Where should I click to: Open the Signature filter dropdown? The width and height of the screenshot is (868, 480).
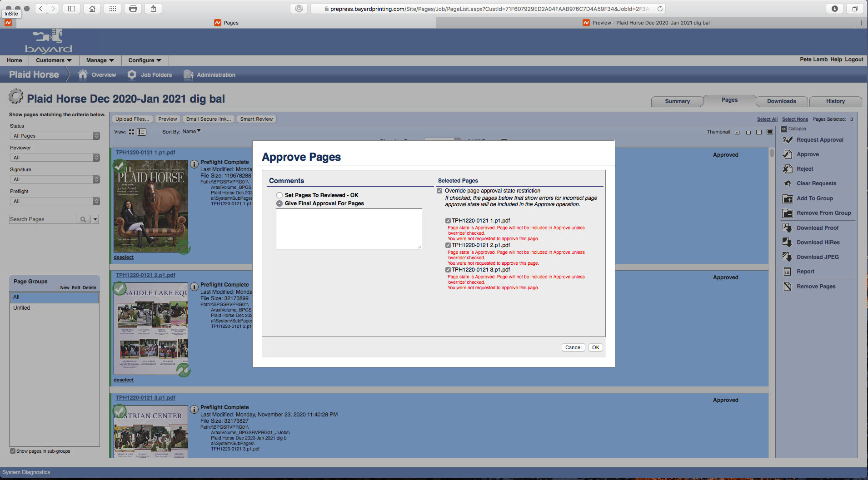[x=55, y=179]
